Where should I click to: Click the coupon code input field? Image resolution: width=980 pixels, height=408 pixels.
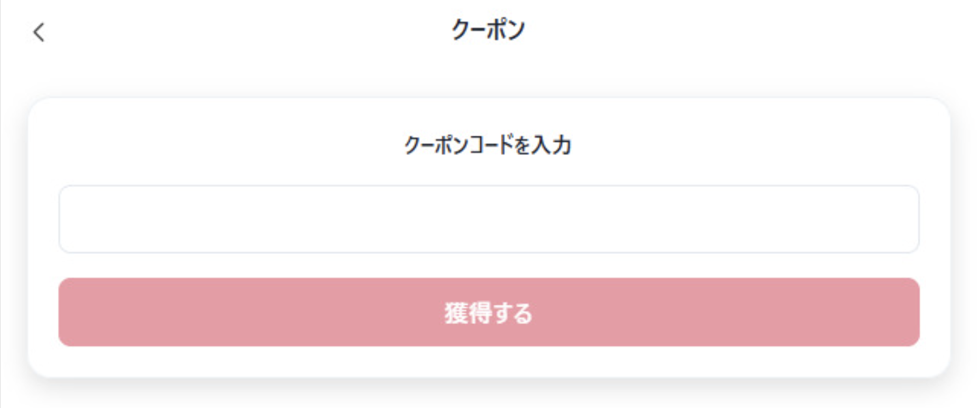489,219
